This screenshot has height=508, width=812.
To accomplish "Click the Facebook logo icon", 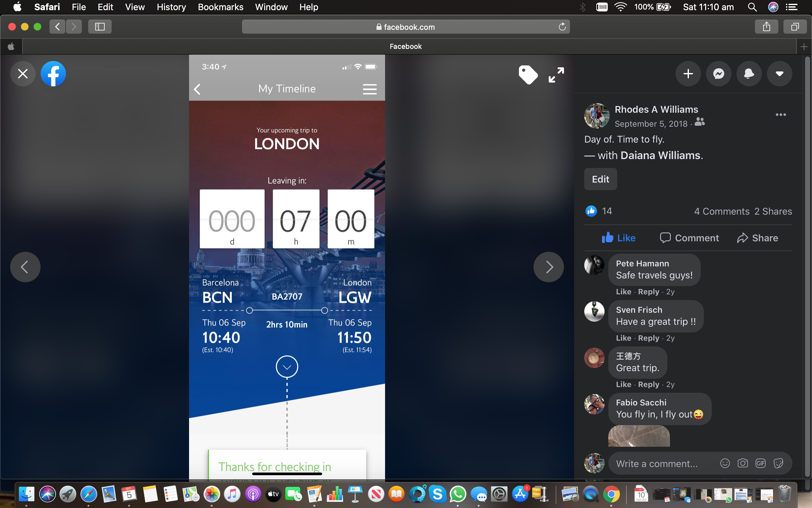I will point(53,74).
